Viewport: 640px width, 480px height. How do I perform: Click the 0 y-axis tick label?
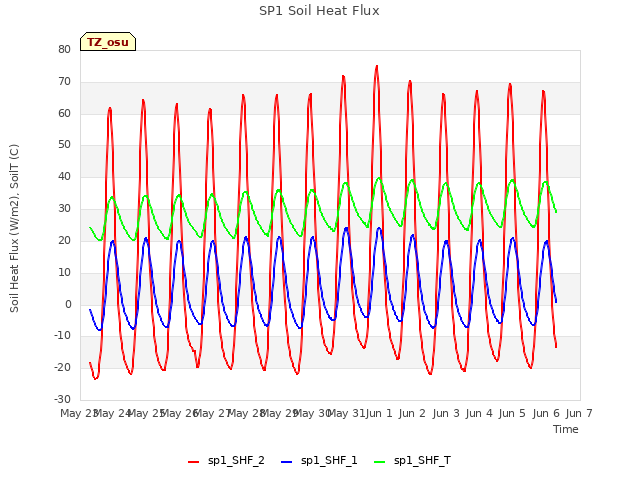point(68,304)
